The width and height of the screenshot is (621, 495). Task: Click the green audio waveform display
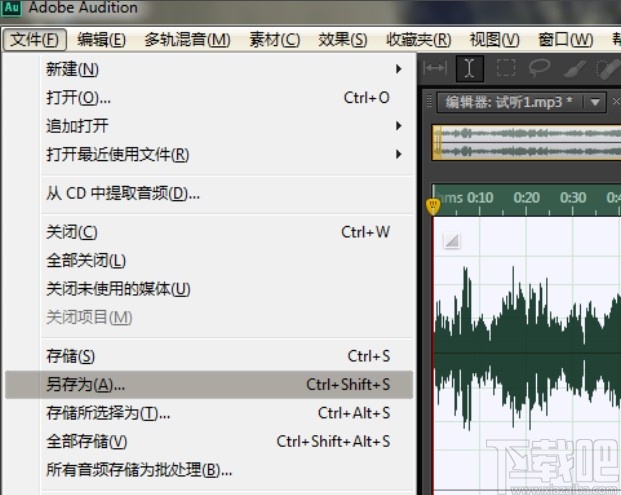[x=528, y=352]
